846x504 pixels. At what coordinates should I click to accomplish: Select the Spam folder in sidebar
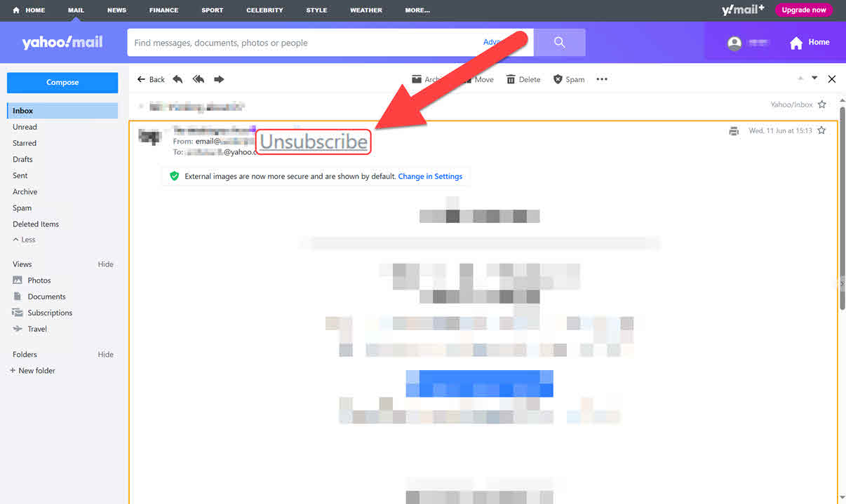[22, 208]
